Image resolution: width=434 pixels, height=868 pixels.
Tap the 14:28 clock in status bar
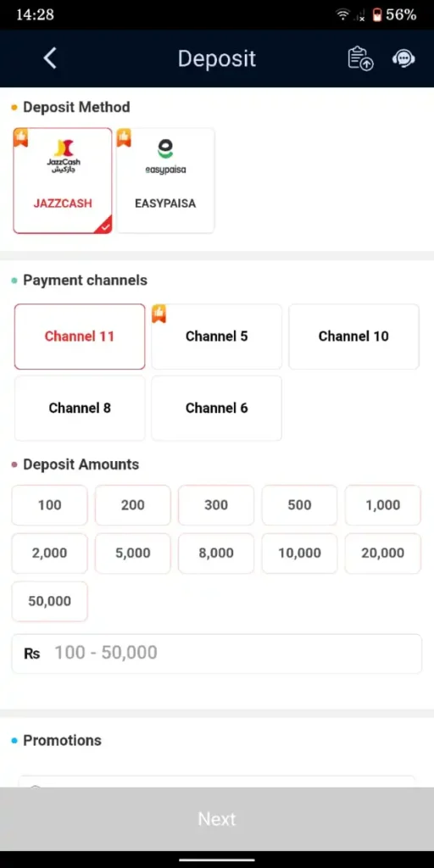35,15
